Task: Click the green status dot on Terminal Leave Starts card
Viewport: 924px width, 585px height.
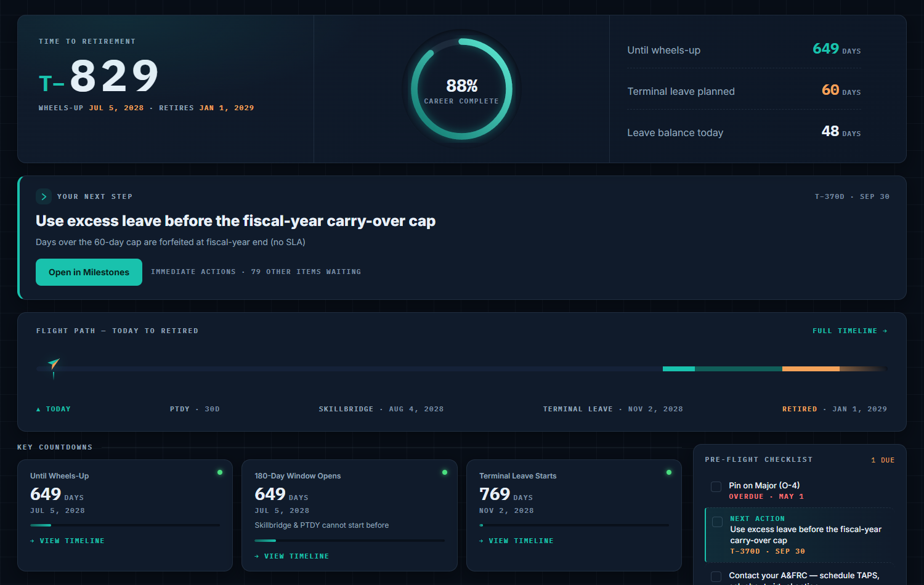Action: coord(669,472)
